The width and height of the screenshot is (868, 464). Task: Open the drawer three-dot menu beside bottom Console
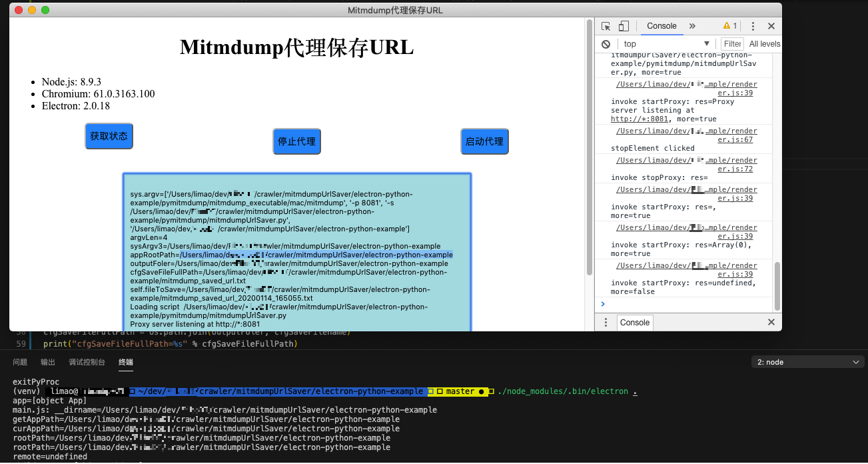606,322
